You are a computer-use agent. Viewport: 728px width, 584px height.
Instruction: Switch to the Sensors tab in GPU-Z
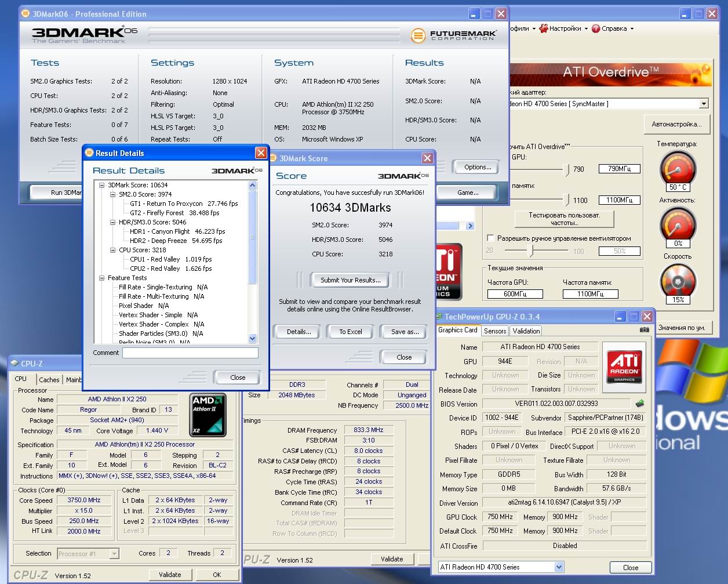tap(495, 331)
